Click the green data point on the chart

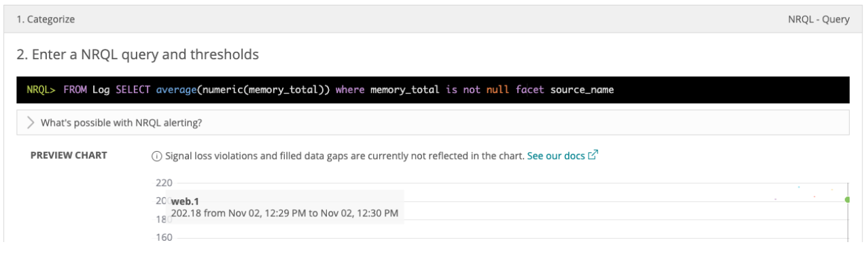pos(847,199)
